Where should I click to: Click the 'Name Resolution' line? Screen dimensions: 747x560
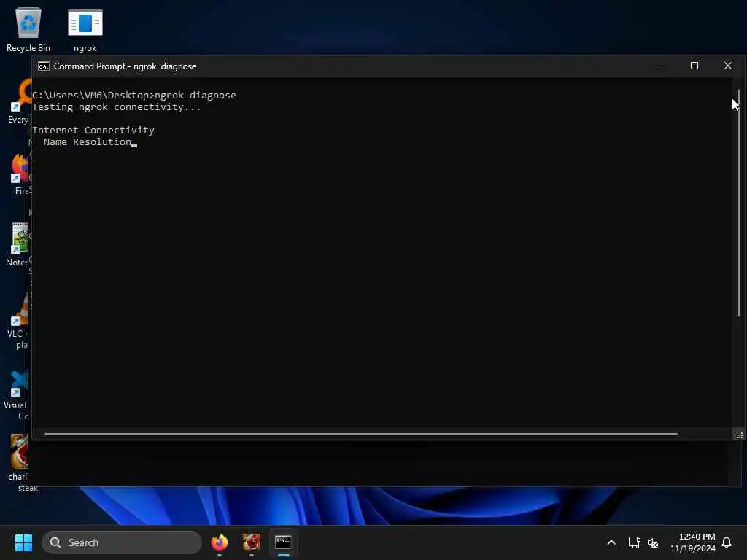(x=88, y=142)
